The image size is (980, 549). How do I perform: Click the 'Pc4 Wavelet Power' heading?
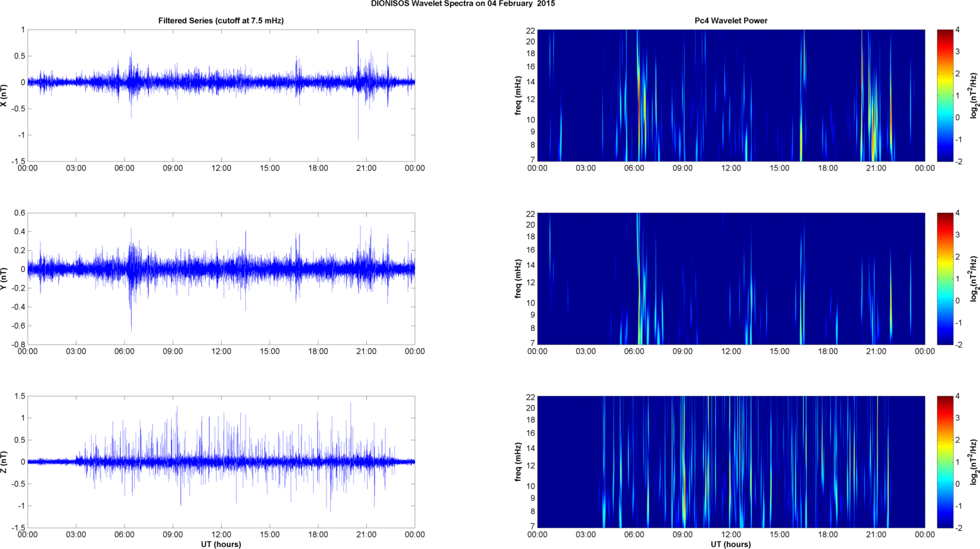[731, 21]
